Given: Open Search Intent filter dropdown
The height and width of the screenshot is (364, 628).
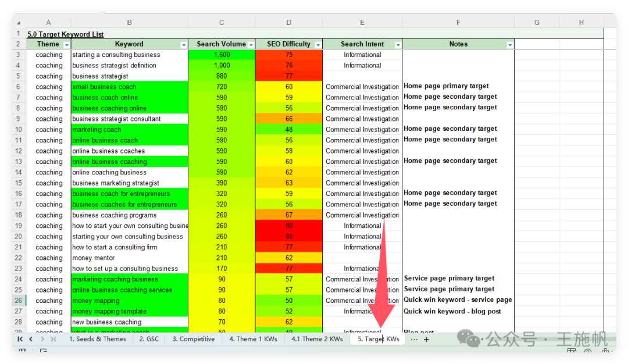Looking at the screenshot, I should [398, 45].
